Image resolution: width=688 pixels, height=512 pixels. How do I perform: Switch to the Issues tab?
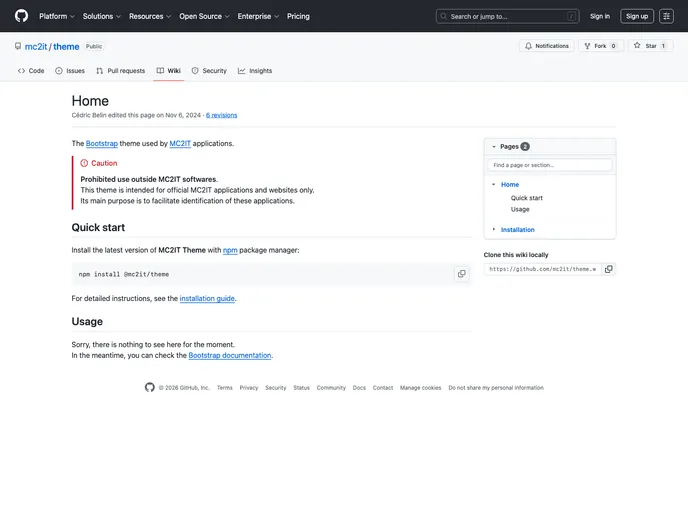pos(70,71)
